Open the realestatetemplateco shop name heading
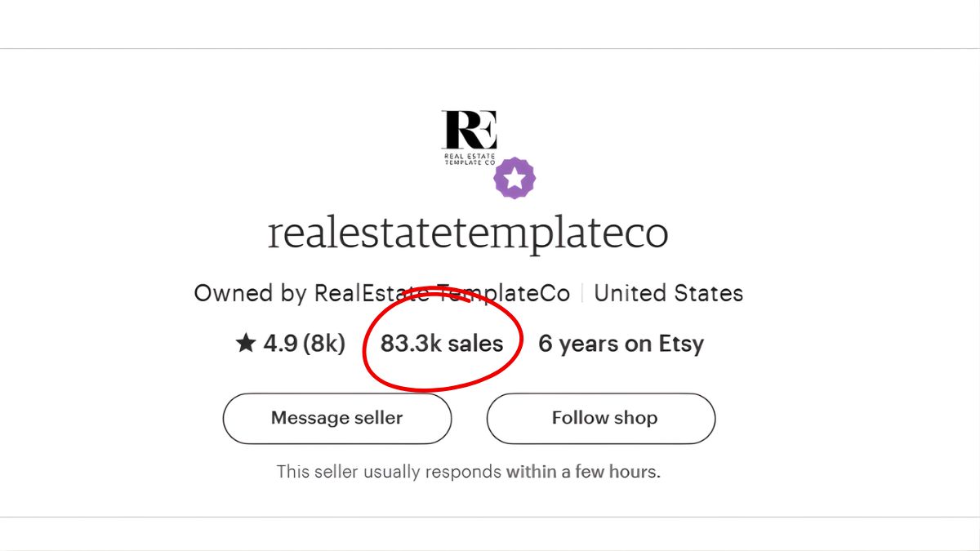Viewport: 980px width, 551px height. point(468,234)
